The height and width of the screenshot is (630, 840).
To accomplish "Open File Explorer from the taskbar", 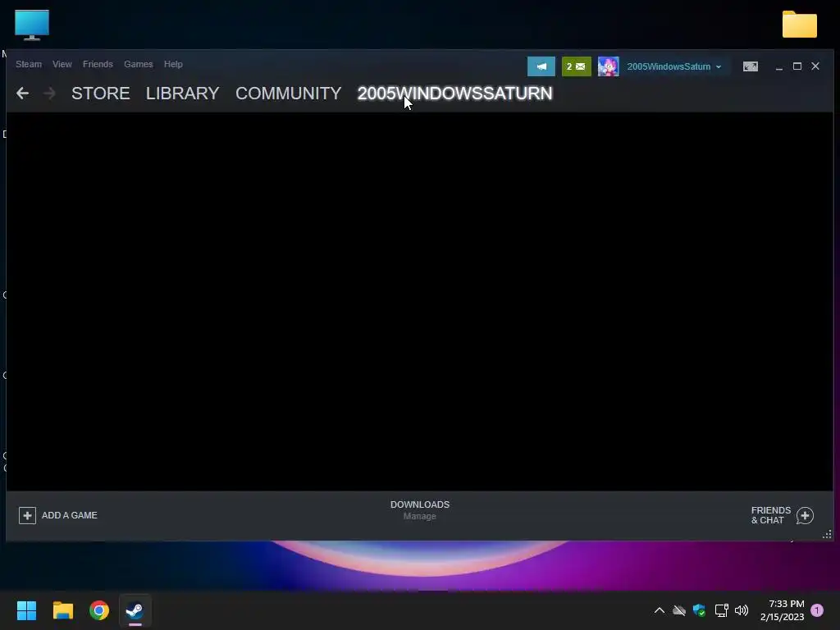I will point(62,610).
